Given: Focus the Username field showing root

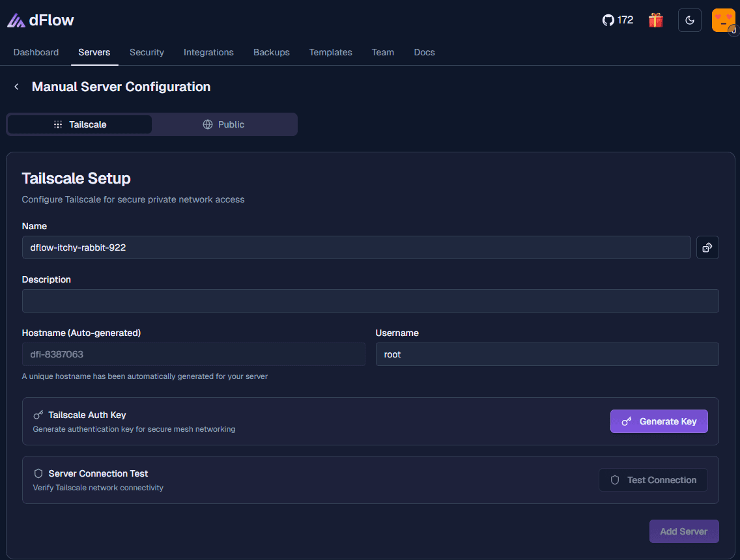Looking at the screenshot, I should 547,354.
